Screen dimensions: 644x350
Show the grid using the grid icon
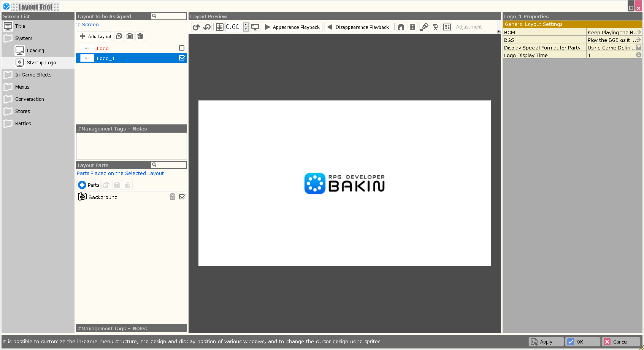[412, 27]
